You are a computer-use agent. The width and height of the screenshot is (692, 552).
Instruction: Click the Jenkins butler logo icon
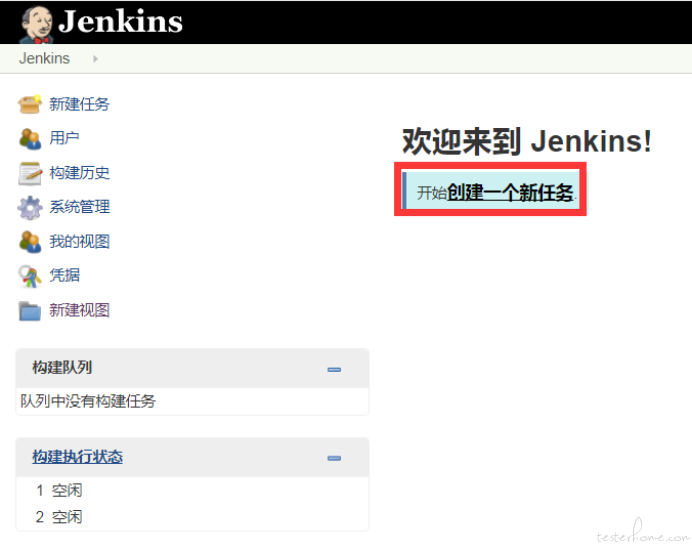(36, 24)
